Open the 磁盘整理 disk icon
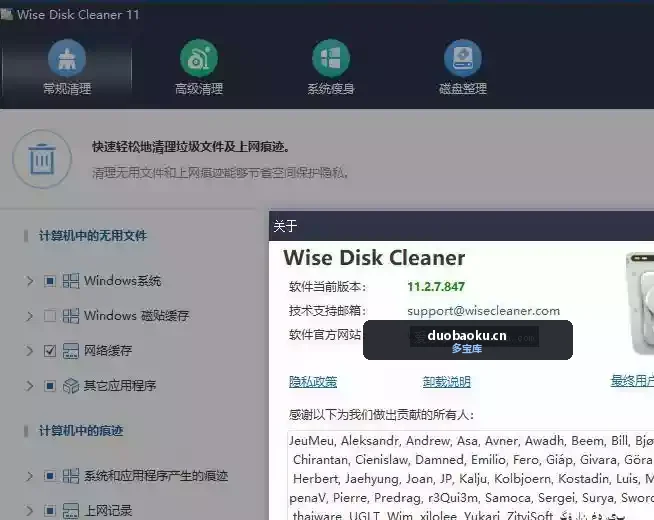Image resolution: width=654 pixels, height=520 pixels. pos(463,58)
